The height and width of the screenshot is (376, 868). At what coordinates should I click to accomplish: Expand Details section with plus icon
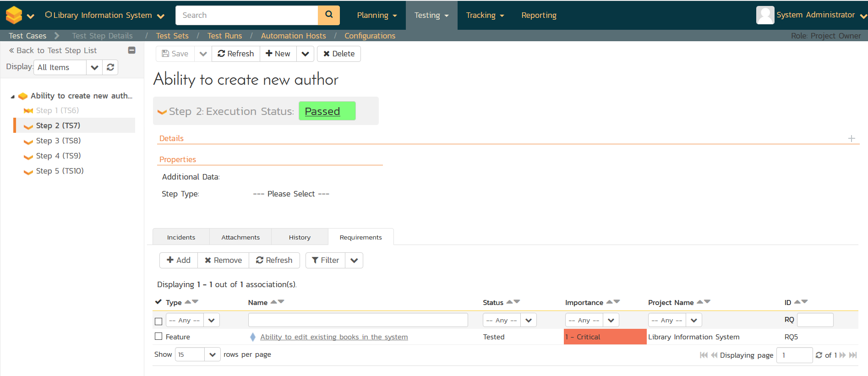851,138
